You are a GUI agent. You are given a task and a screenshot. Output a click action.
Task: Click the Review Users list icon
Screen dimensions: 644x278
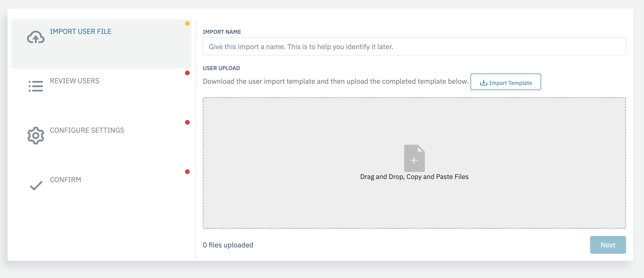[x=36, y=86]
